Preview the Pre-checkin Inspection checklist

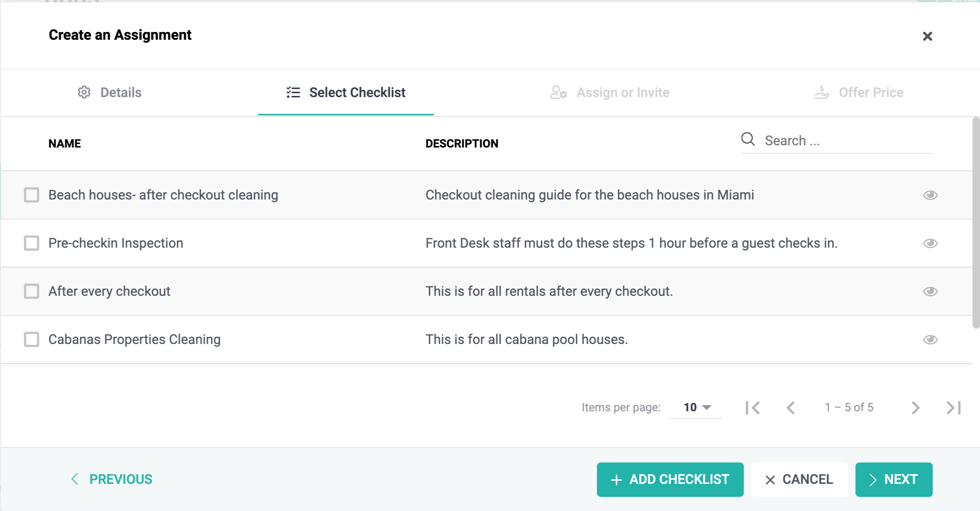coord(931,243)
